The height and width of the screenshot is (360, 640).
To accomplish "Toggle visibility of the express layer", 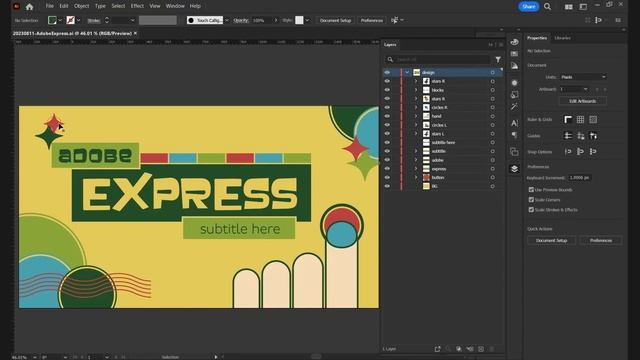I will tap(387, 169).
